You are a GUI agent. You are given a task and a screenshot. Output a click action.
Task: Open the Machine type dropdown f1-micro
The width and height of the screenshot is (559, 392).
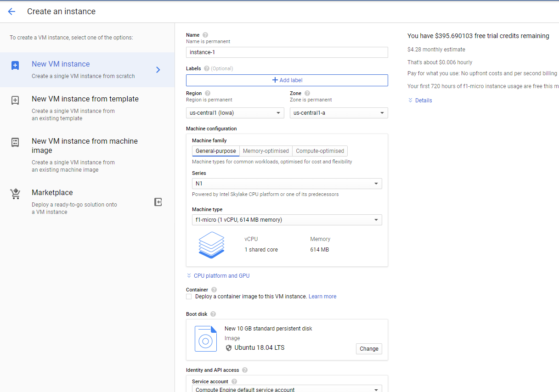287,220
